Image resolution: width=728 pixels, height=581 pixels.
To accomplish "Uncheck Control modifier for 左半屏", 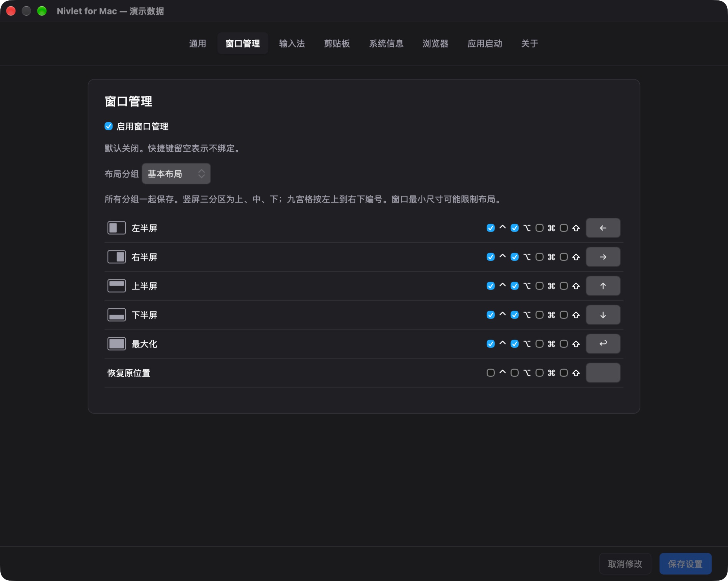I will click(490, 228).
